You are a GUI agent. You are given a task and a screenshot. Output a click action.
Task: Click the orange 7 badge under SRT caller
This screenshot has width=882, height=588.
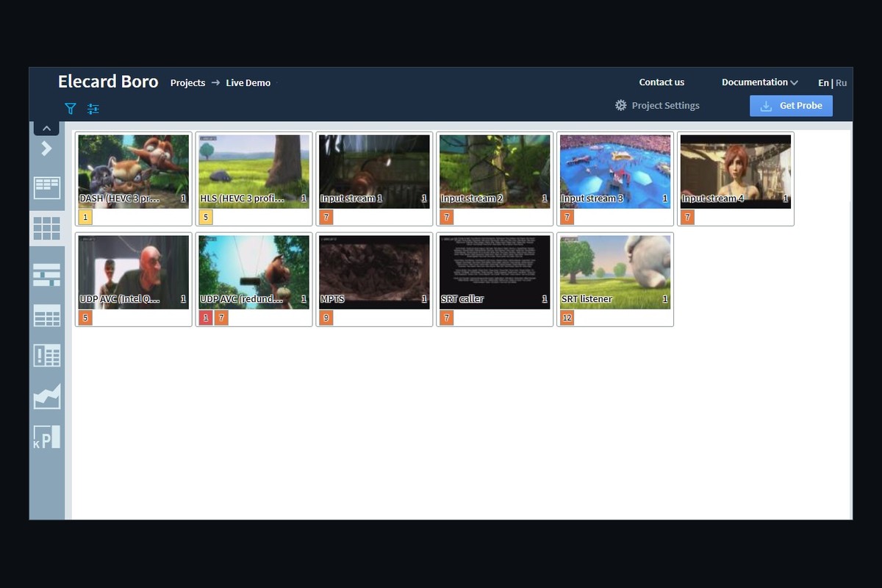tap(447, 318)
